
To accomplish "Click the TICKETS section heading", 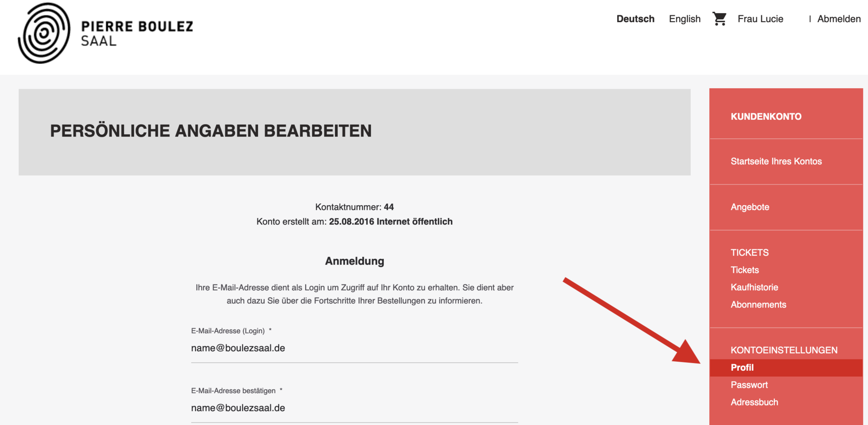I will pyautogui.click(x=750, y=253).
